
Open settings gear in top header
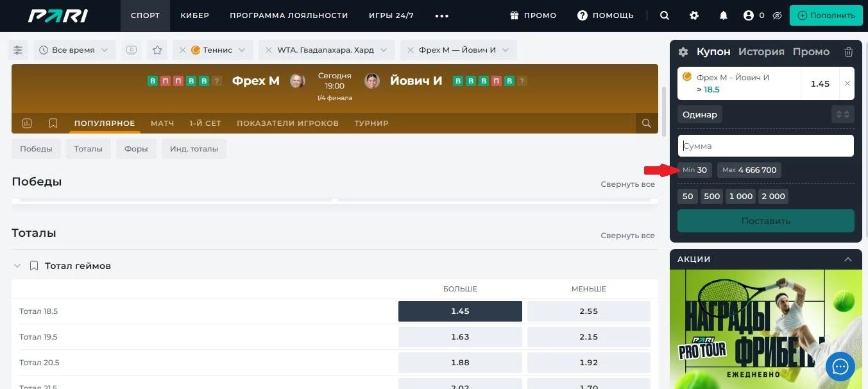694,15
